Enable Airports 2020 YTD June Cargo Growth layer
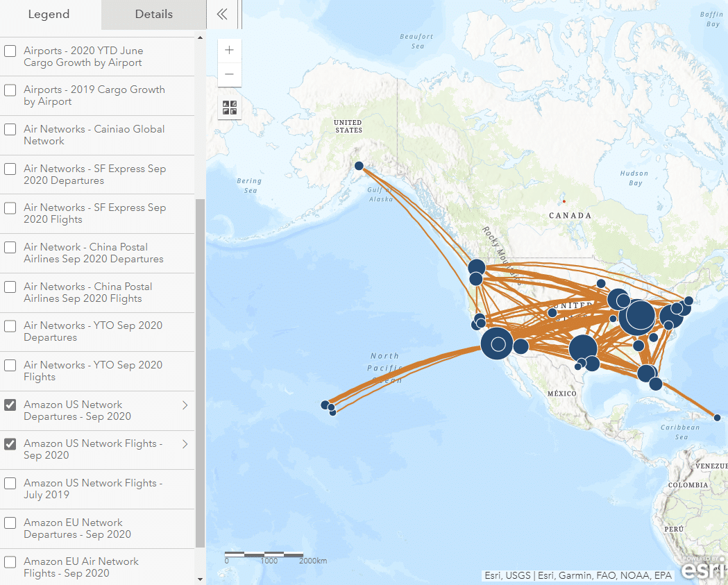Screen dimensions: 728x585 pyautogui.click(x=10, y=51)
